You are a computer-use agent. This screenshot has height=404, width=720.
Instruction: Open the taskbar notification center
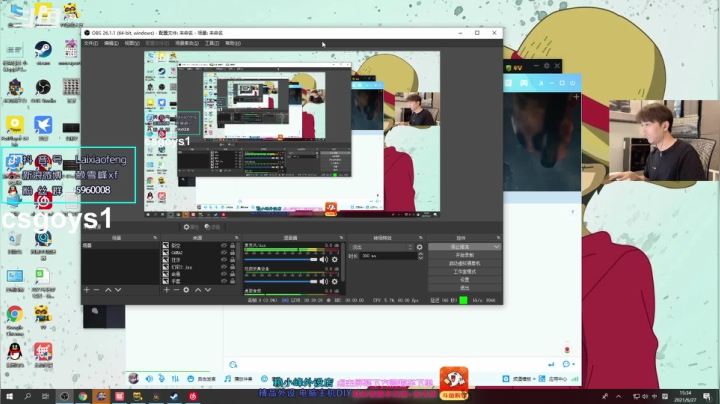click(707, 396)
